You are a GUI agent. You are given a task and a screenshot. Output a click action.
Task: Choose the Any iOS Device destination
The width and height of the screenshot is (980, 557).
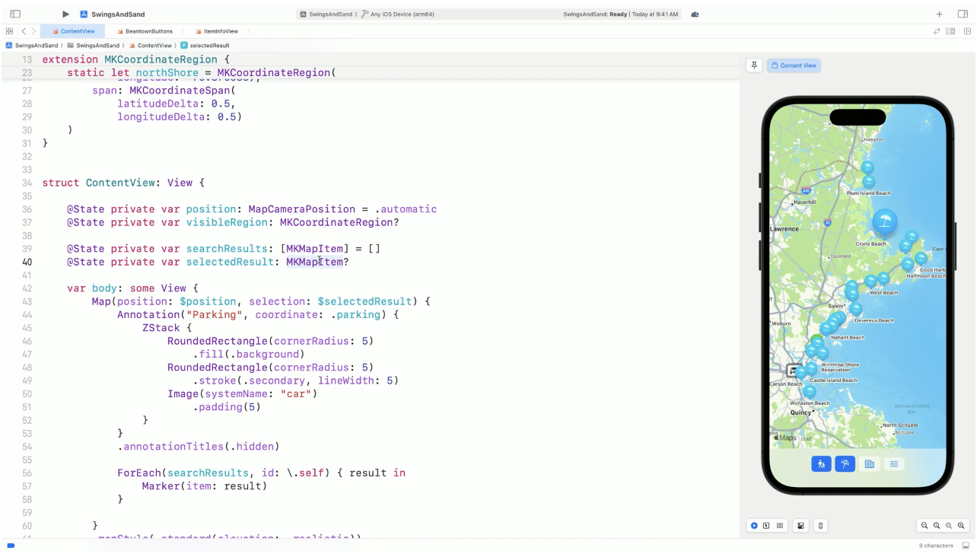[399, 14]
